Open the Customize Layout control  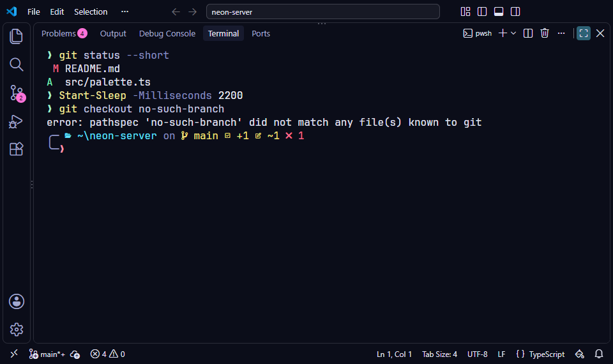click(465, 11)
